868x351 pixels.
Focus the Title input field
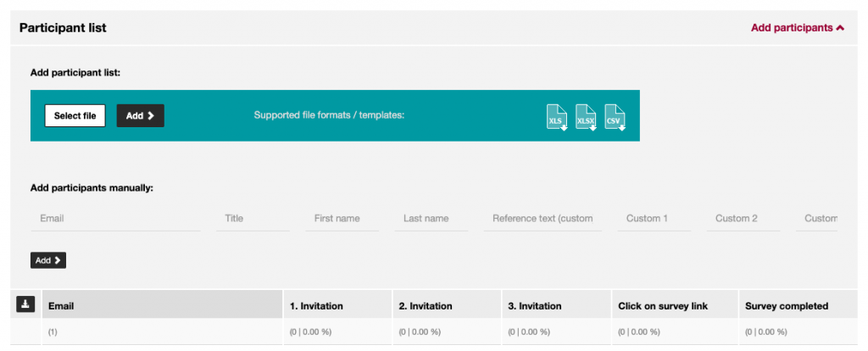[x=253, y=219]
